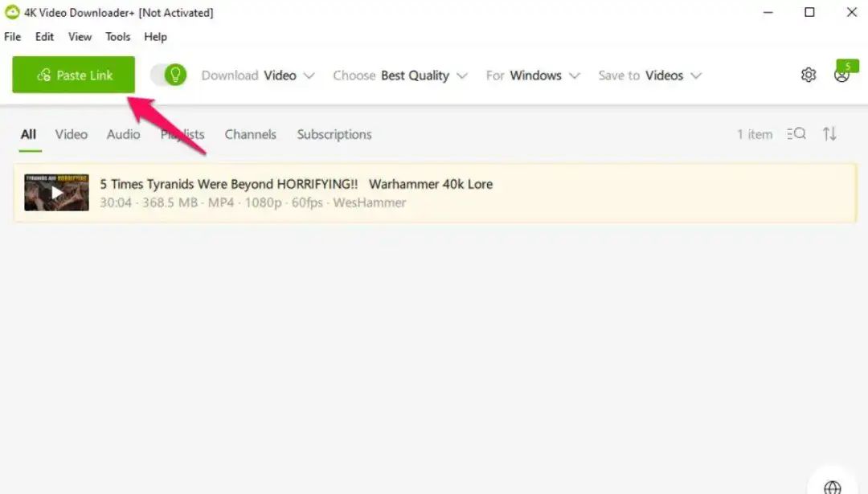Open the Help menu
Image resolution: width=868 pixels, height=494 pixels.
click(156, 36)
